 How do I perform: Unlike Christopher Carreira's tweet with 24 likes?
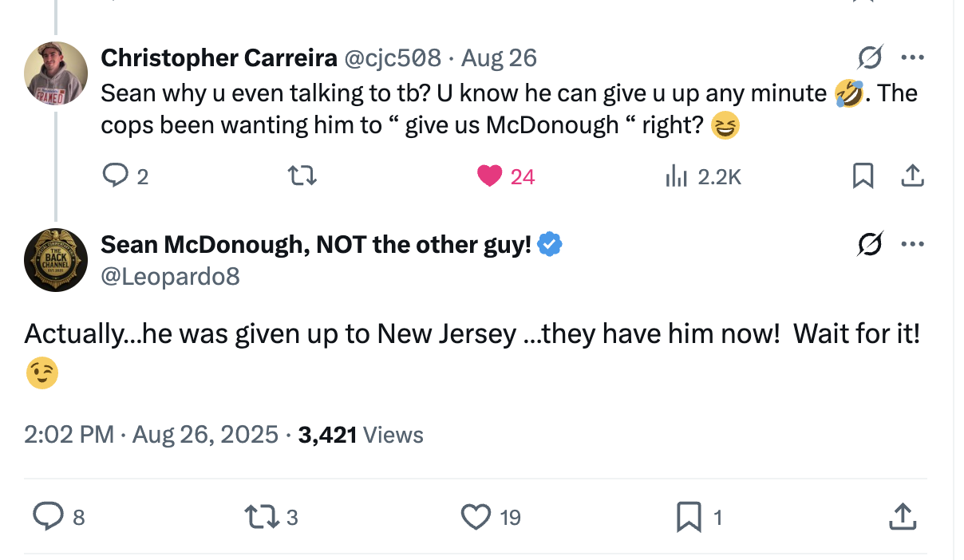point(489,175)
